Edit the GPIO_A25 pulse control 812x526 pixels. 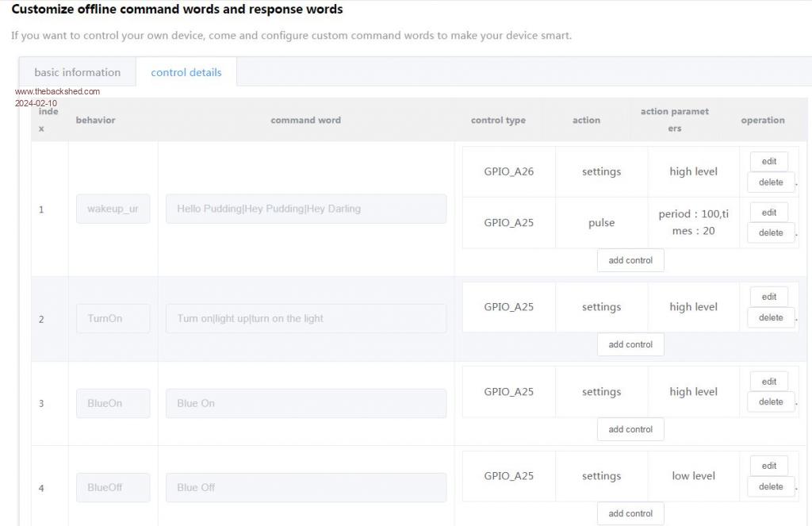coord(768,213)
